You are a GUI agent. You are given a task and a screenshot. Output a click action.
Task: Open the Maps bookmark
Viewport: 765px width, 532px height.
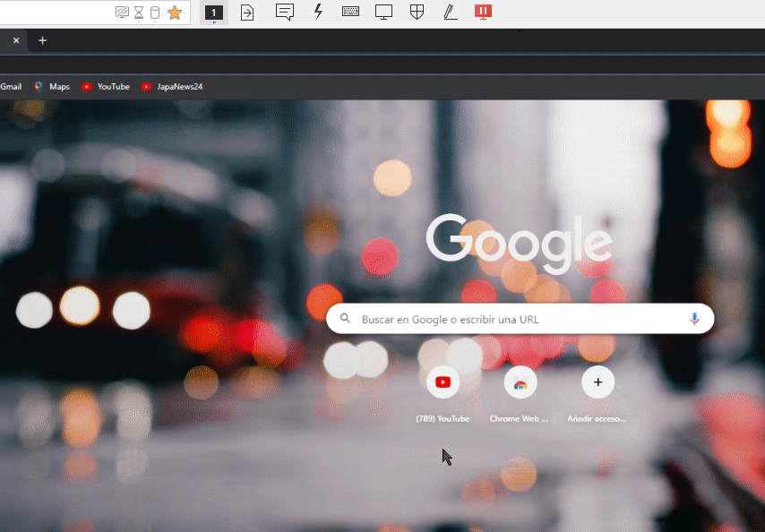[x=52, y=87]
